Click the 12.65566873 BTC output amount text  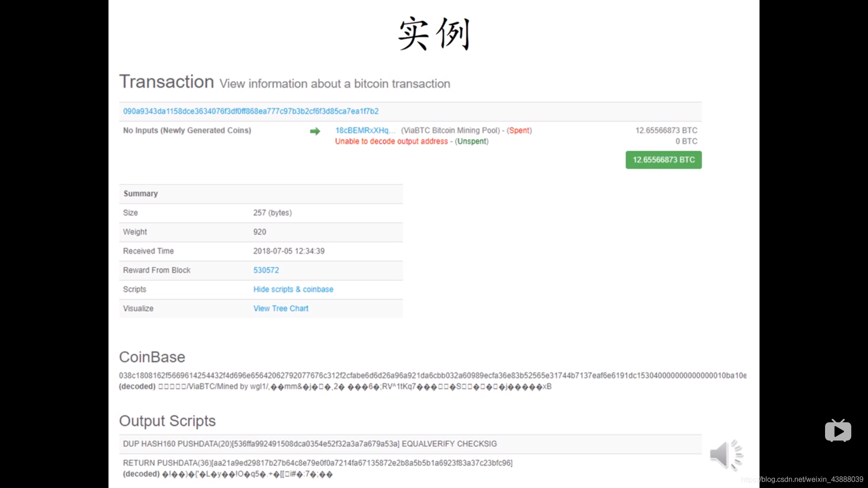tap(666, 130)
